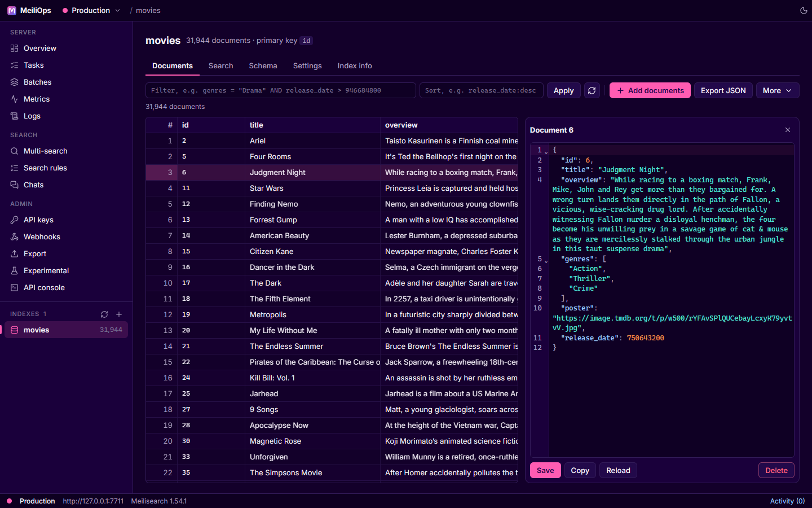Focus the Filter input field
The width and height of the screenshot is (812, 508).
click(x=281, y=90)
